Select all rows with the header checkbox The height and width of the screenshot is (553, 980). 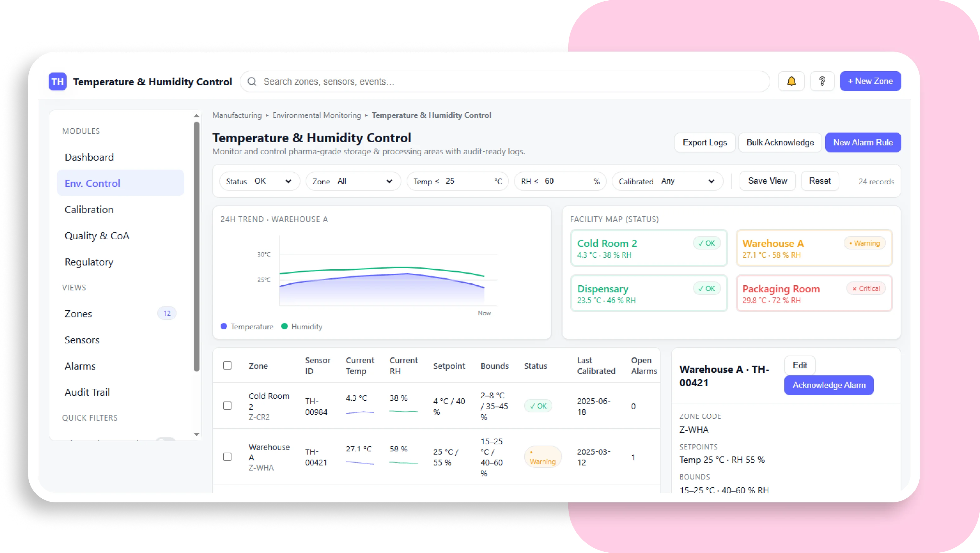228,365
